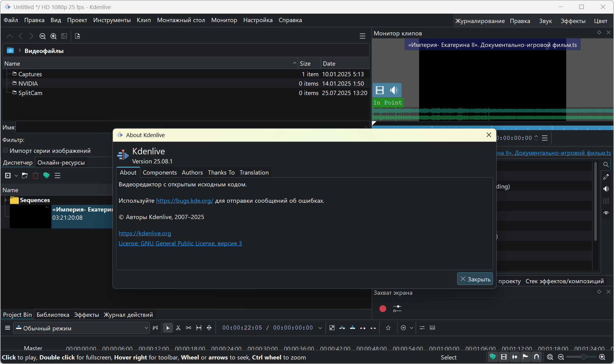614x364 pixels.
Task: Open the Монтажный стол menu
Action: [181, 20]
